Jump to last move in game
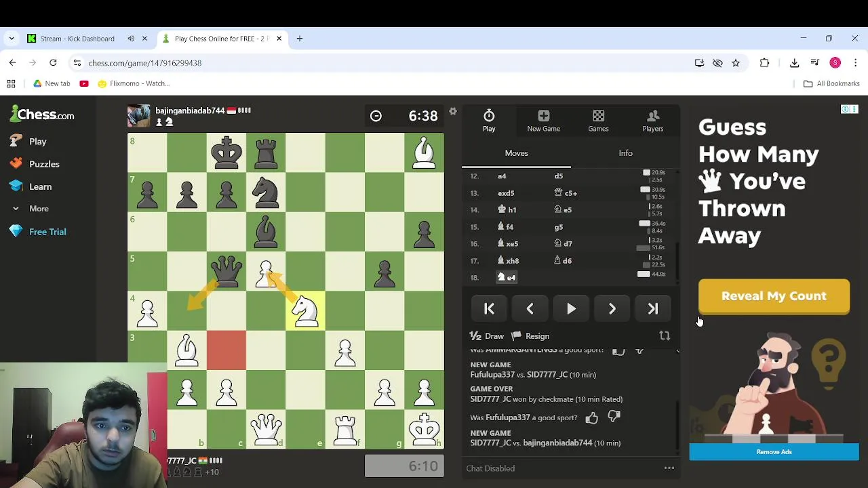Image resolution: width=868 pixels, height=488 pixels. [653, 309]
